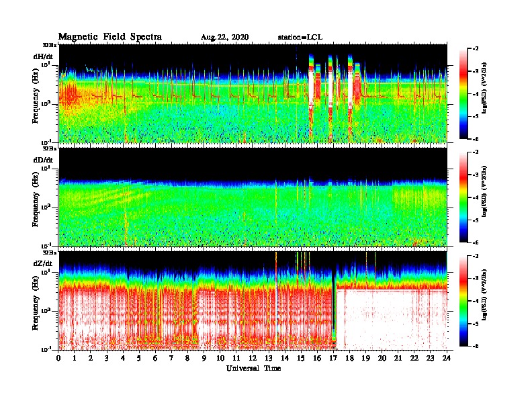The width and height of the screenshot is (532, 411).
Task: Click the "Universal Time" axis title
Action: 253,368
